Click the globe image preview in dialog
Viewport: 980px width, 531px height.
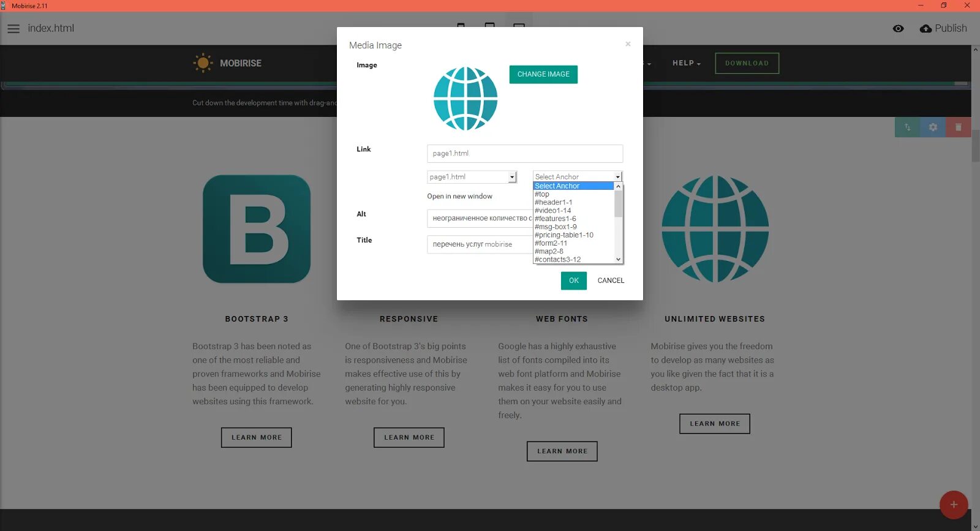coord(466,99)
